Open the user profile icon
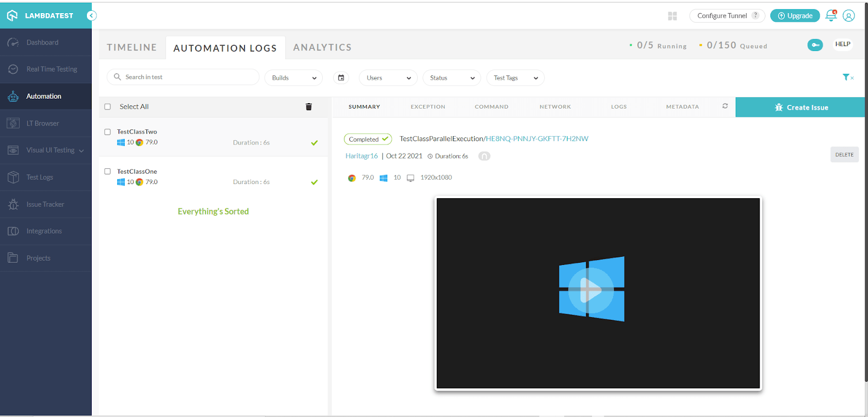Image resolution: width=868 pixels, height=417 pixels. (x=849, y=16)
